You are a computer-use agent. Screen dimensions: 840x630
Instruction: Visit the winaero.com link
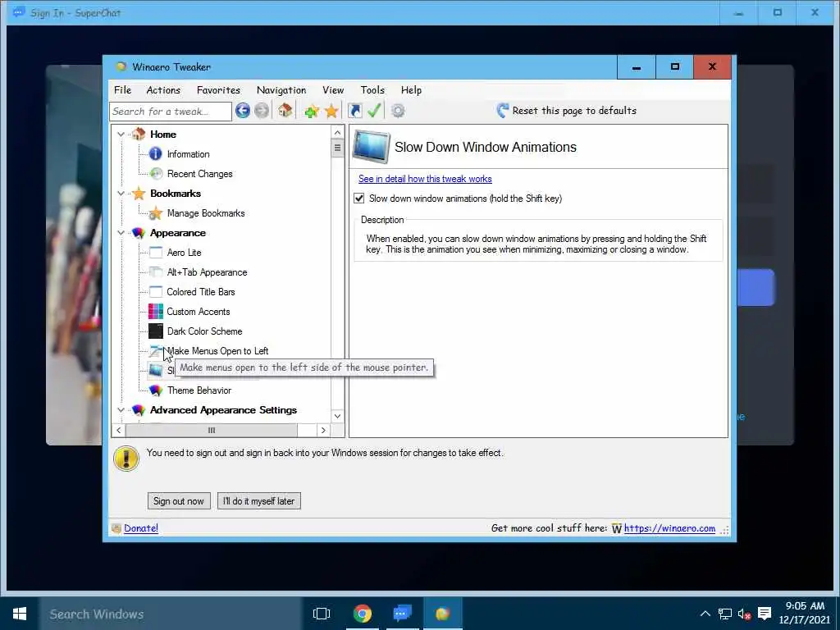coord(669,528)
